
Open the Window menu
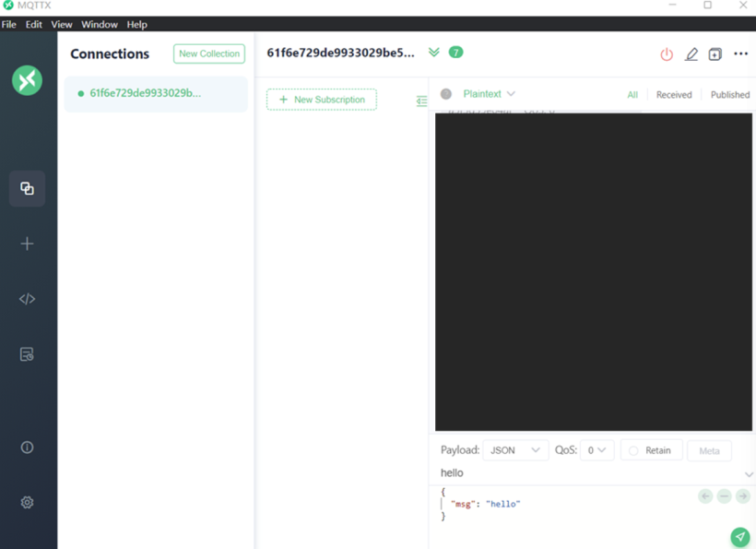[100, 25]
